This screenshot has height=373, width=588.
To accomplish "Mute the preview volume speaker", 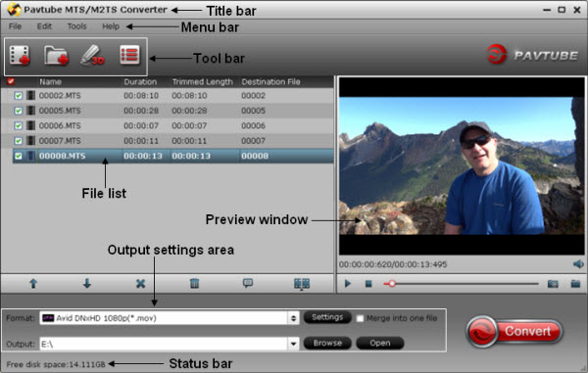I will (578, 264).
